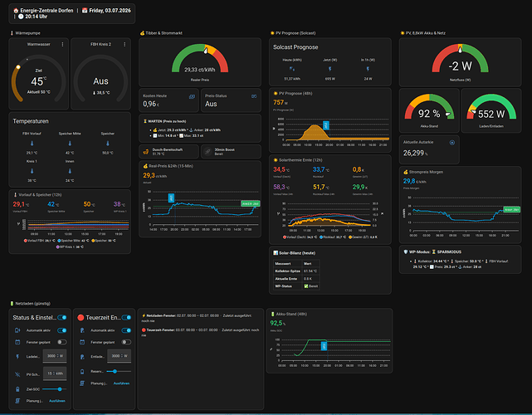Click the Speicher Mitte thermometer icon
532x415 pixels.
(70, 144)
